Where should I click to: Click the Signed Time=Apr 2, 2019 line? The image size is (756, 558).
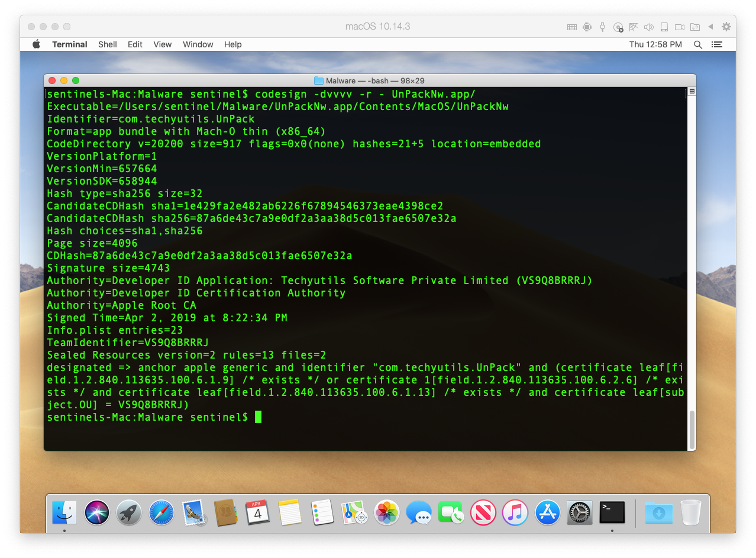(167, 318)
